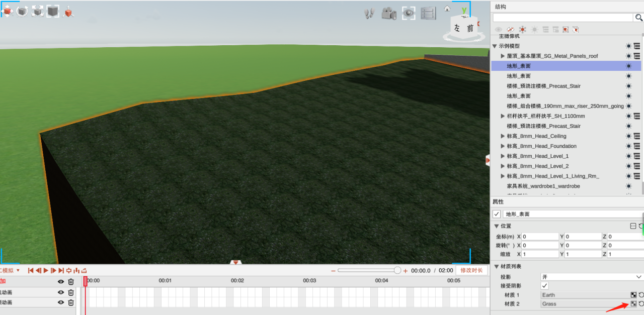The height and width of the screenshot is (315, 644).
Task: Select 标高_8mm_Head_Level_1_Living_Rm_ item
Action: (553, 176)
